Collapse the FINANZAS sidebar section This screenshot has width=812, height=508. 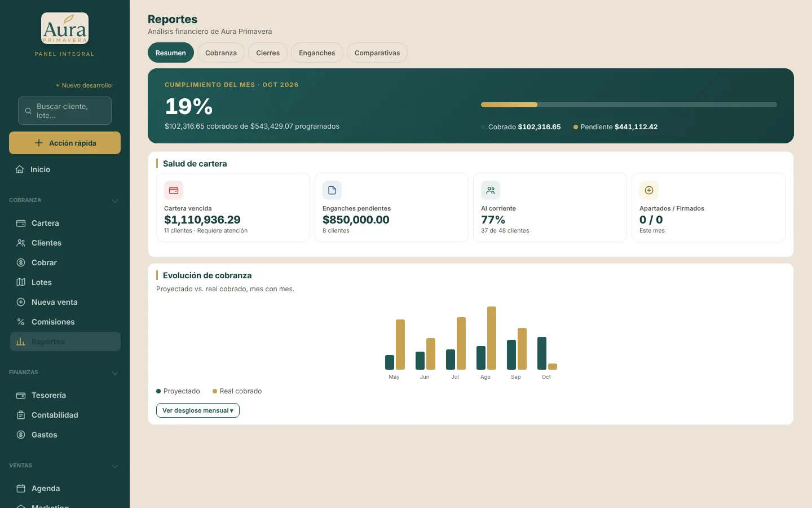115,373
